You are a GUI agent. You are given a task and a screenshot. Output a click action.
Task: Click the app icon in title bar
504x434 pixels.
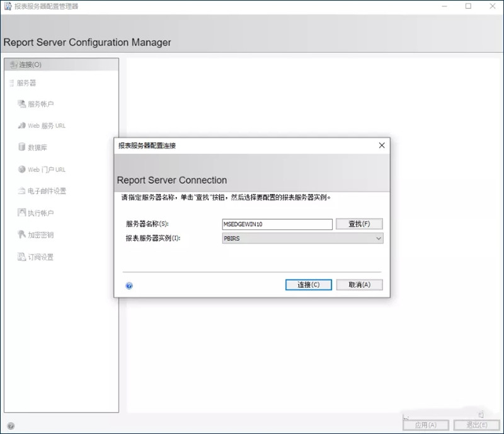pyautogui.click(x=8, y=6)
